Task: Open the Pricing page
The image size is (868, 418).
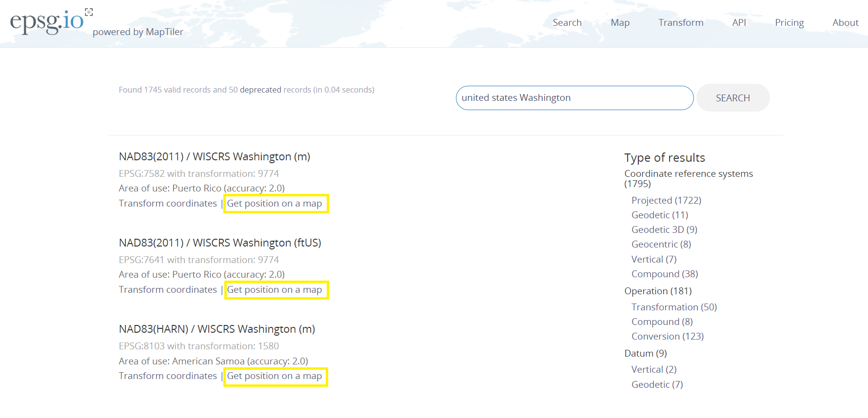Action: tap(789, 22)
